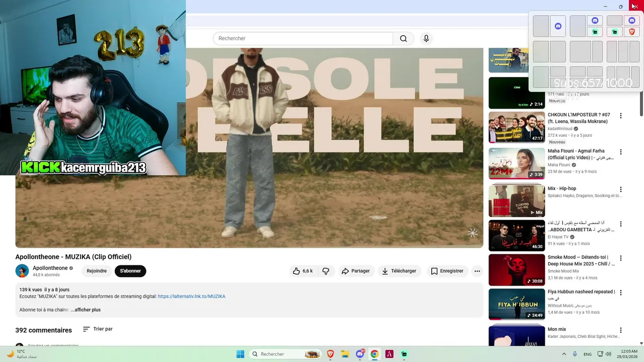This screenshot has width=644, height=362.
Task: Switch the ENG input language indicator
Action: point(588,354)
